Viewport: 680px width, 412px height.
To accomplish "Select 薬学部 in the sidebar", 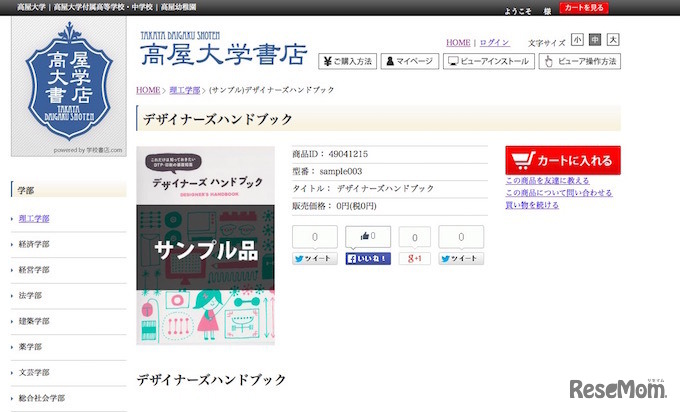I will 30,347.
